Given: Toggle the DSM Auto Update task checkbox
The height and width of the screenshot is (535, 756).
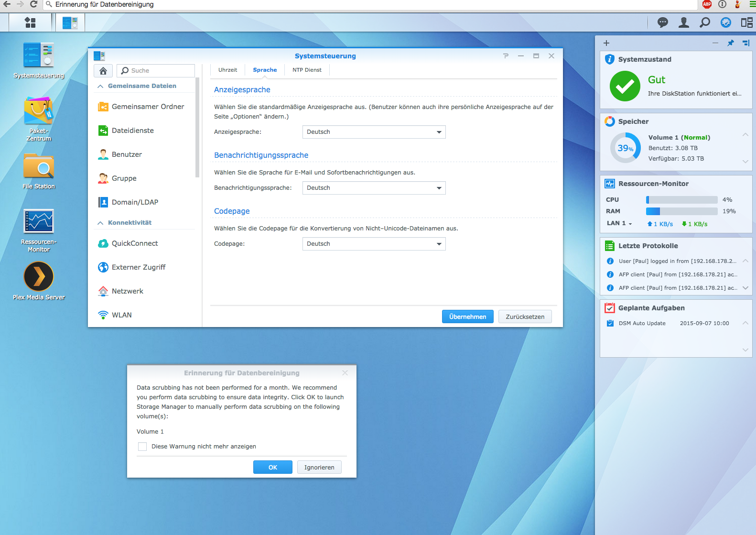Looking at the screenshot, I should click(610, 323).
